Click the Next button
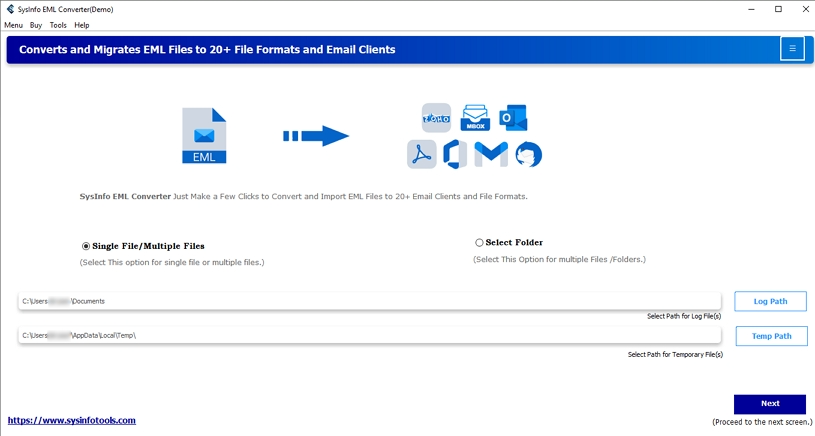The height and width of the screenshot is (436, 815). pos(770,404)
